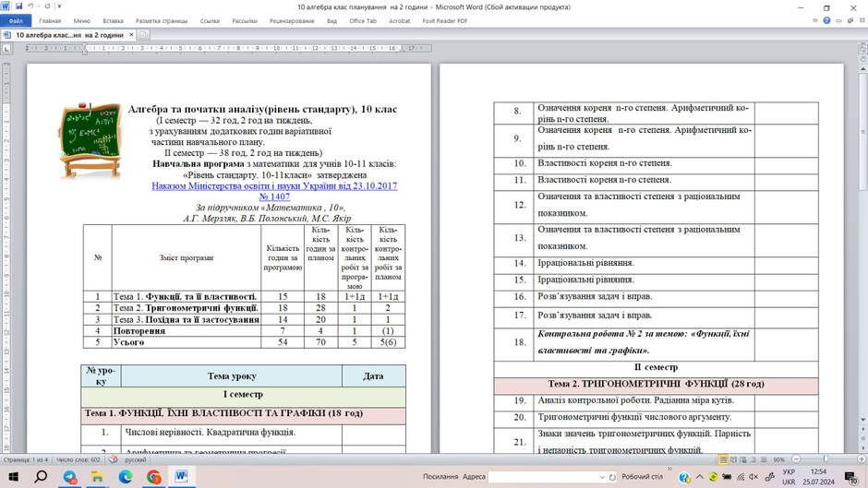
Task: Open Microsoft Edge from the taskbar
Action: [126, 476]
